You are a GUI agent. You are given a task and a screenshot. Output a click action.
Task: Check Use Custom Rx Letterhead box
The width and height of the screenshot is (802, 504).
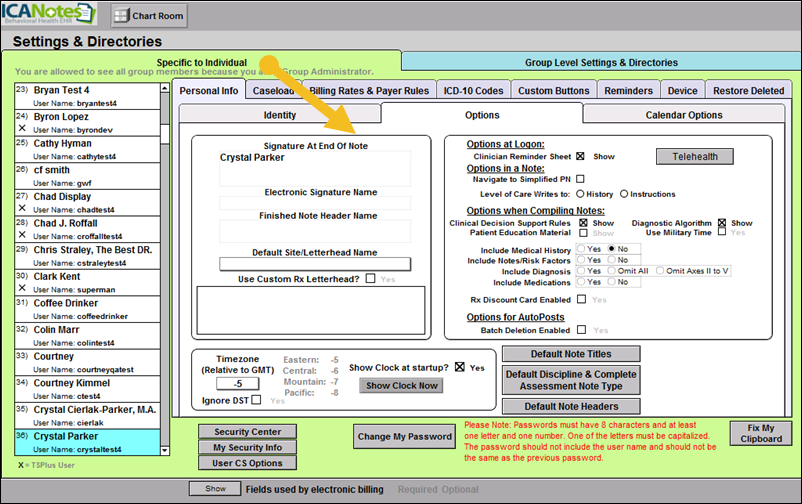tap(370, 278)
